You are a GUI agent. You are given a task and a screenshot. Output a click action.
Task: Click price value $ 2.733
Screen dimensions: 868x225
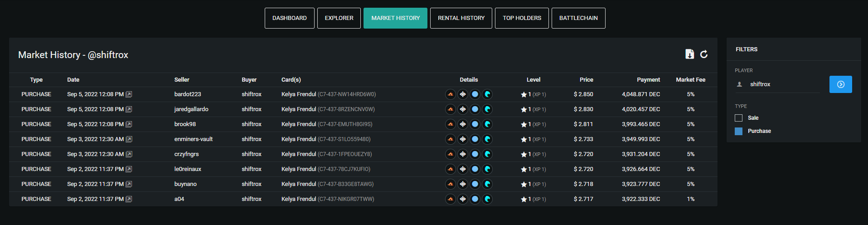coord(583,139)
